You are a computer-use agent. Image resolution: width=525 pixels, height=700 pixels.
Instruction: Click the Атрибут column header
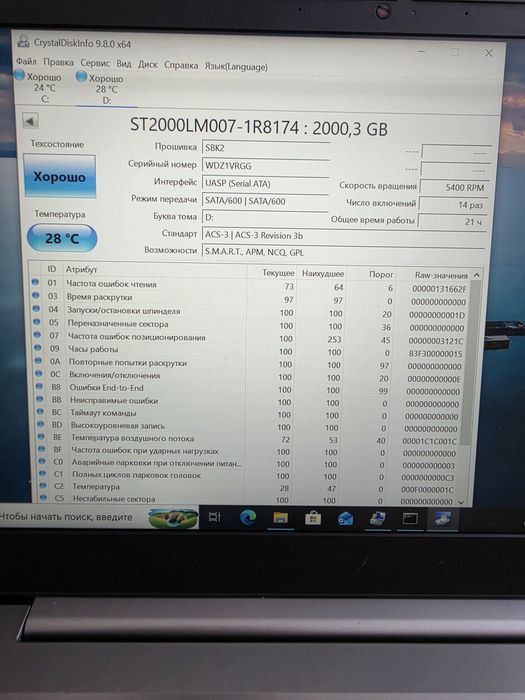pos(81,269)
